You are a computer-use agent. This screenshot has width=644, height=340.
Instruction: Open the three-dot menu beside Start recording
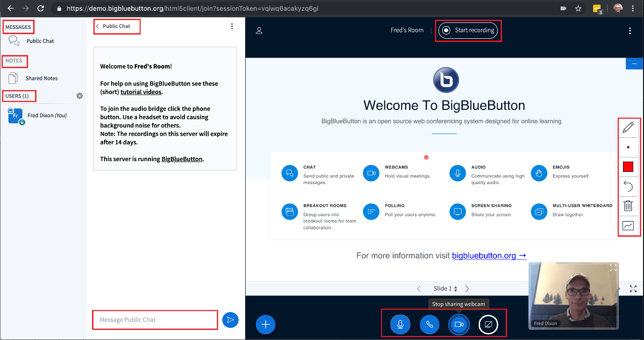tap(630, 31)
